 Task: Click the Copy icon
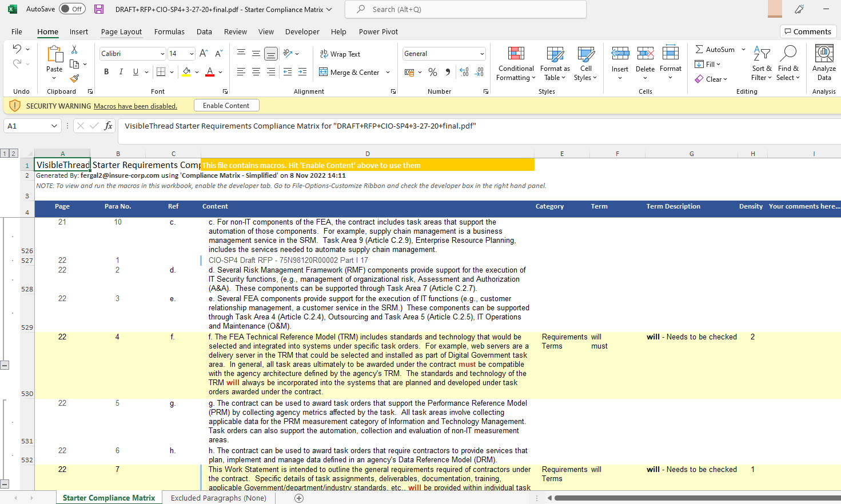click(x=74, y=64)
